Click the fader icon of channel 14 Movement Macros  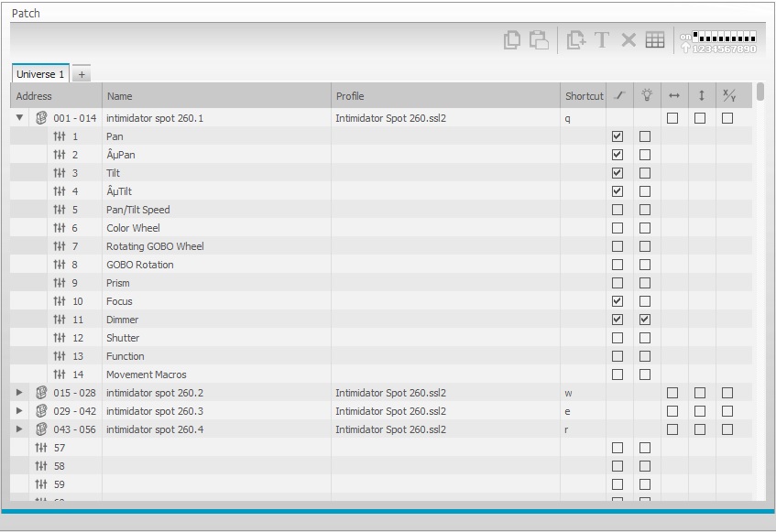click(x=60, y=375)
